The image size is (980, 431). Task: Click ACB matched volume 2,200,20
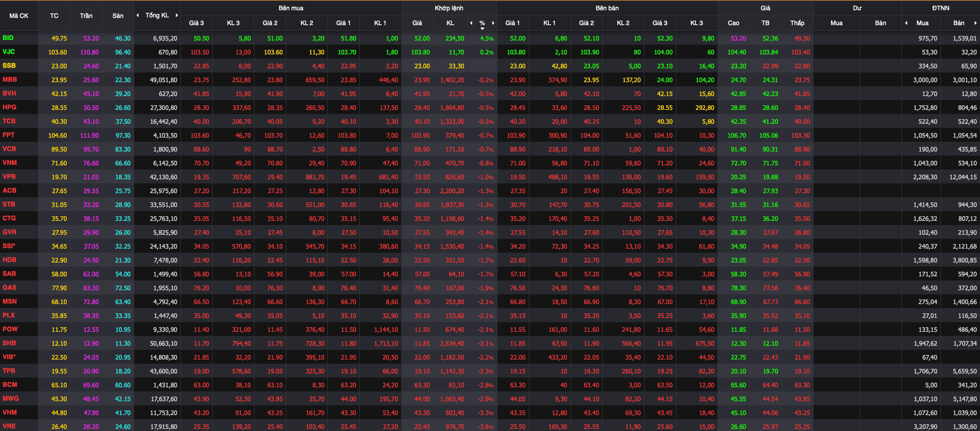[452, 191]
